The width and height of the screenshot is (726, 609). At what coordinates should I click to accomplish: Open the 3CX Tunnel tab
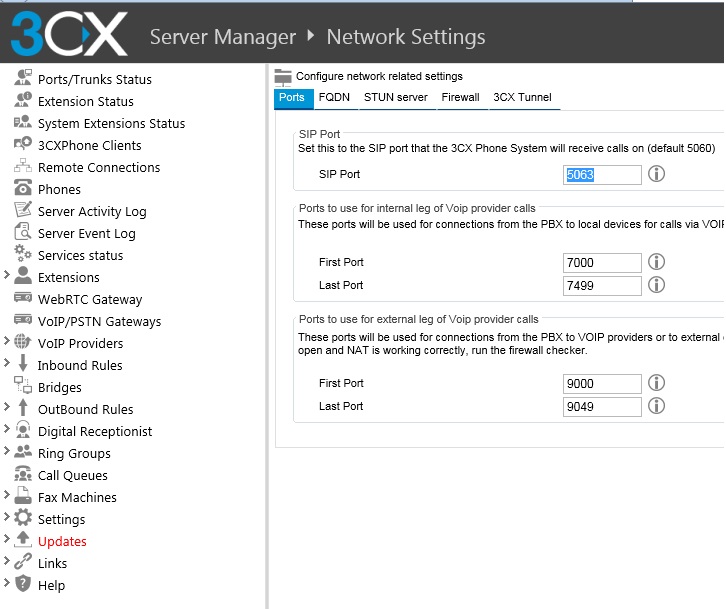[x=523, y=98]
